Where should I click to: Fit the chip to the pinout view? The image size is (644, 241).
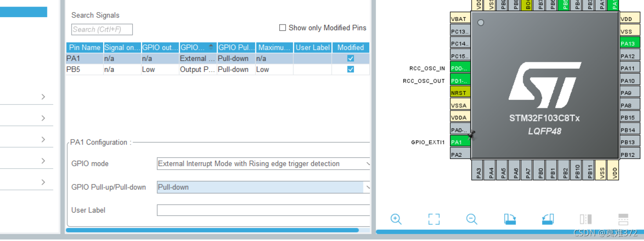coord(434,219)
